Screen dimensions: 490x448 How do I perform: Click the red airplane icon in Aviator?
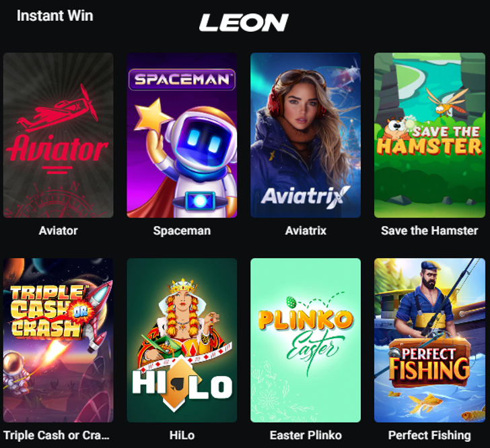tap(58, 108)
